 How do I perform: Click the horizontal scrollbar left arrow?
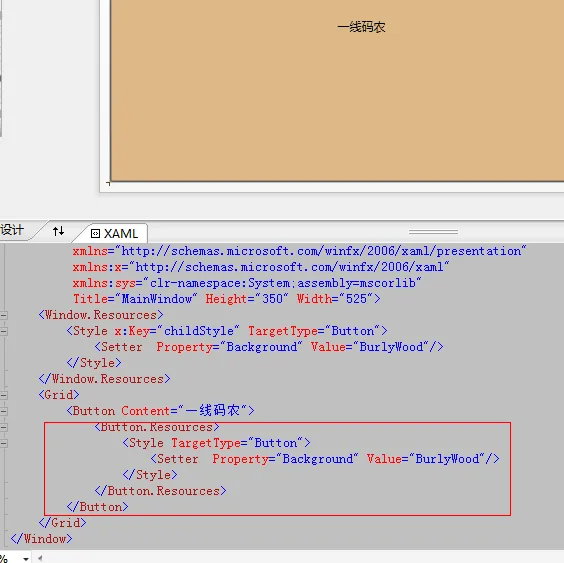tap(40, 558)
